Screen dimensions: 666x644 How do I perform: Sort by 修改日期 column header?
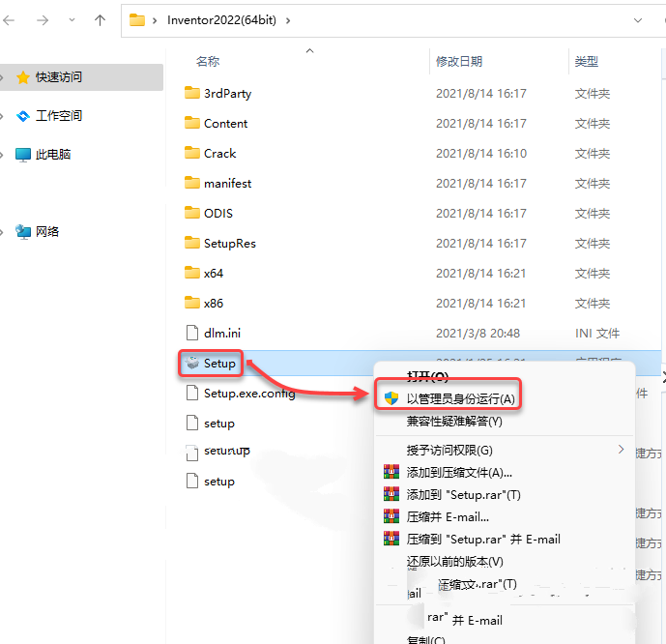tap(459, 62)
